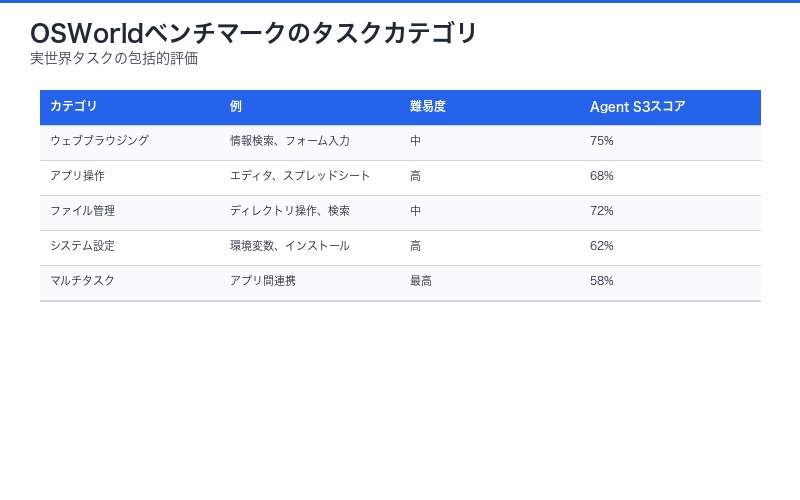Click the 58% score cell
The image size is (800, 500).
pyautogui.click(x=602, y=281)
